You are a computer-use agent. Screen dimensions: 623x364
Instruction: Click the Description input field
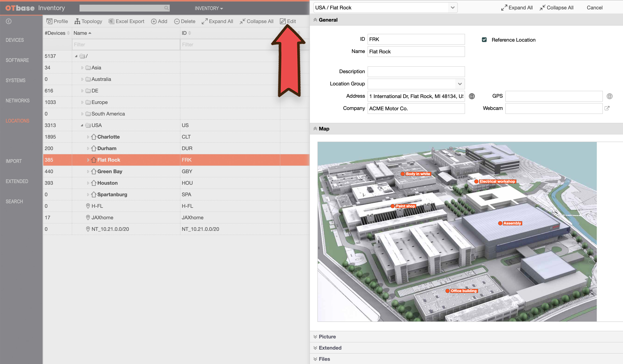pos(416,72)
